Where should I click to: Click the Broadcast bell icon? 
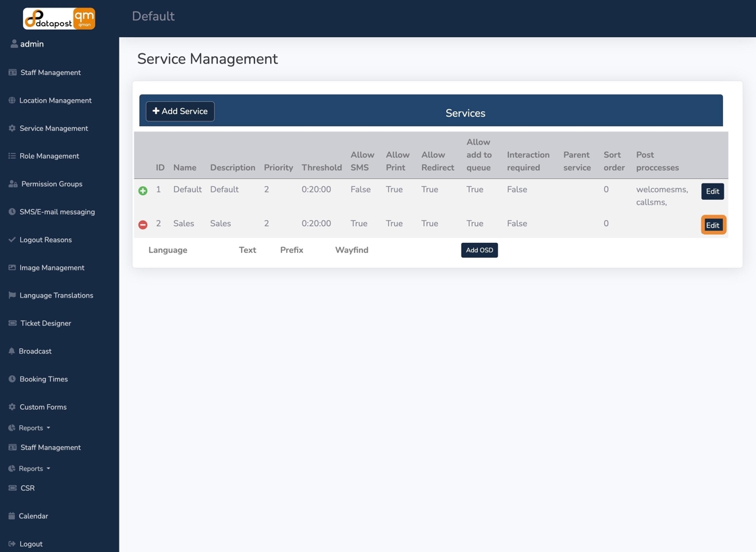point(11,351)
